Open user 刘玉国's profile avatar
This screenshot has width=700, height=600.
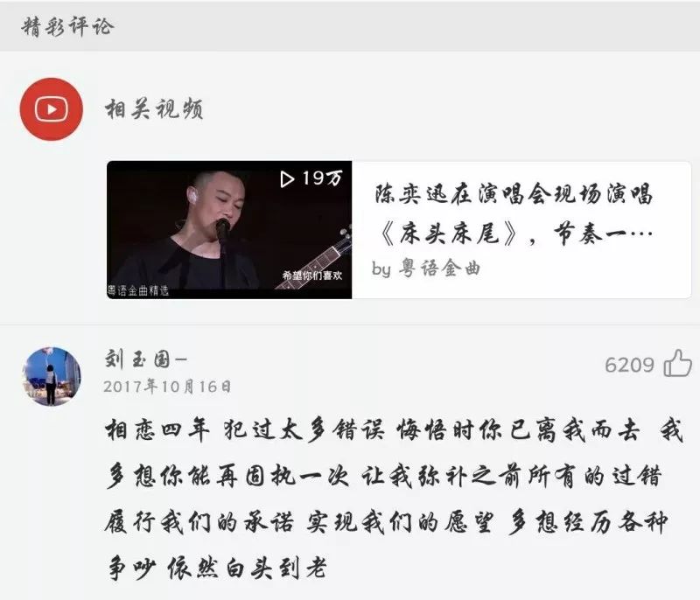[x=52, y=376]
